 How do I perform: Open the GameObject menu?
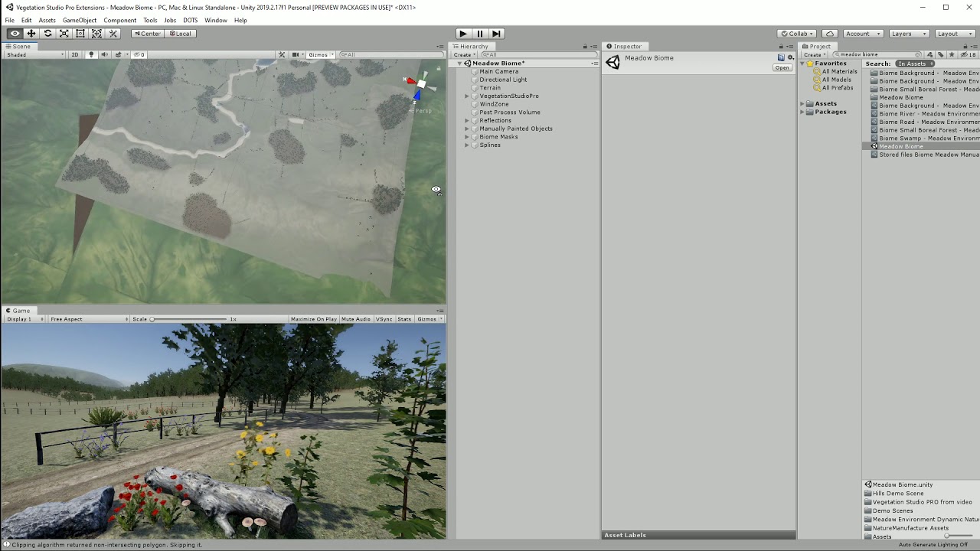coord(80,20)
